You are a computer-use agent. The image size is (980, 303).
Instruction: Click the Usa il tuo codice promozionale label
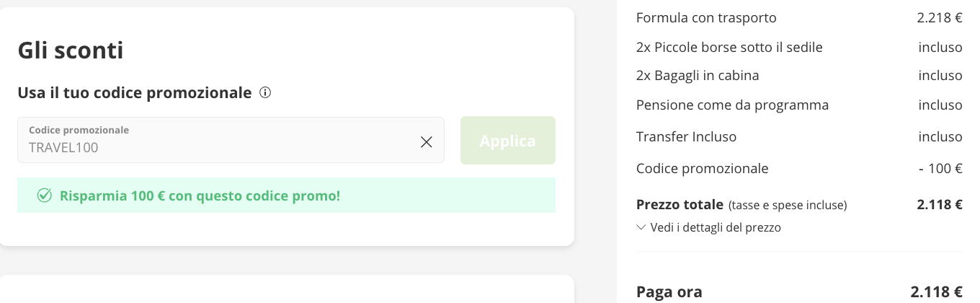tap(135, 92)
